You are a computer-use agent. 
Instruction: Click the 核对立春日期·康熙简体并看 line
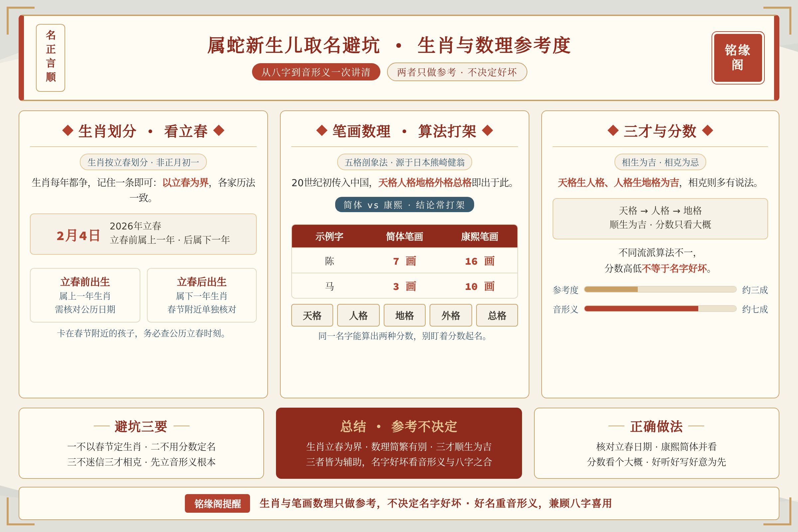point(656,447)
